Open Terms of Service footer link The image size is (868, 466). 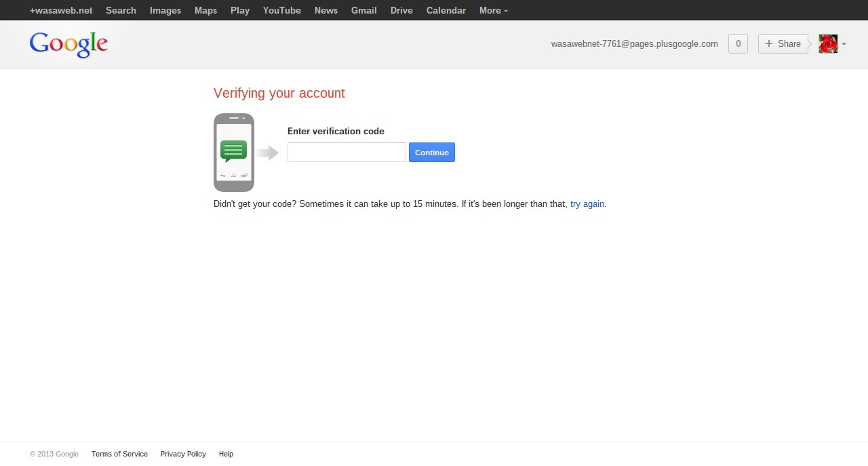119,454
